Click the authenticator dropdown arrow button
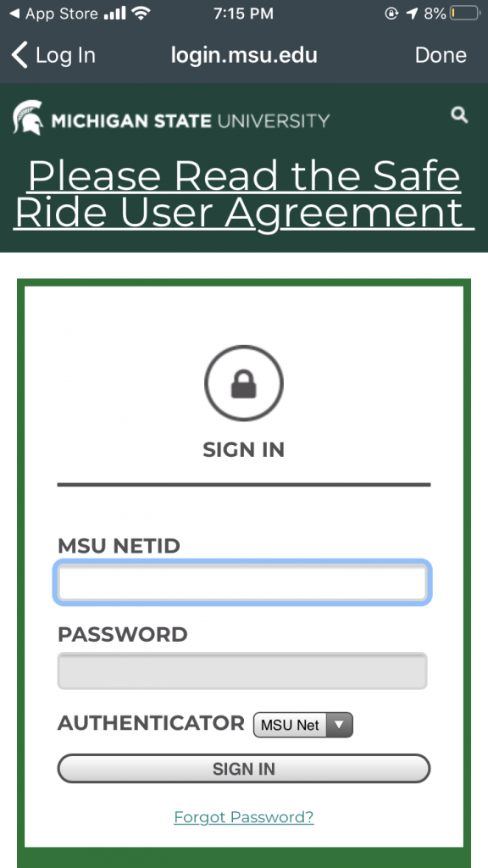488x868 pixels. coord(340,725)
